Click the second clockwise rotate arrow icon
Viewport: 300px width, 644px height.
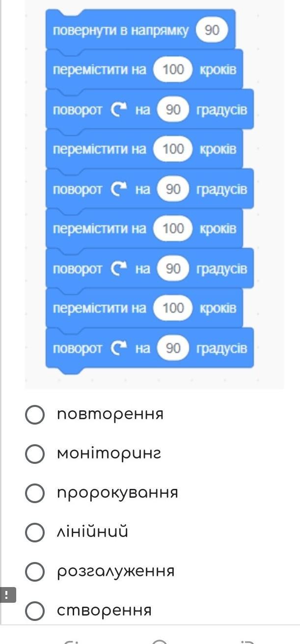(118, 189)
